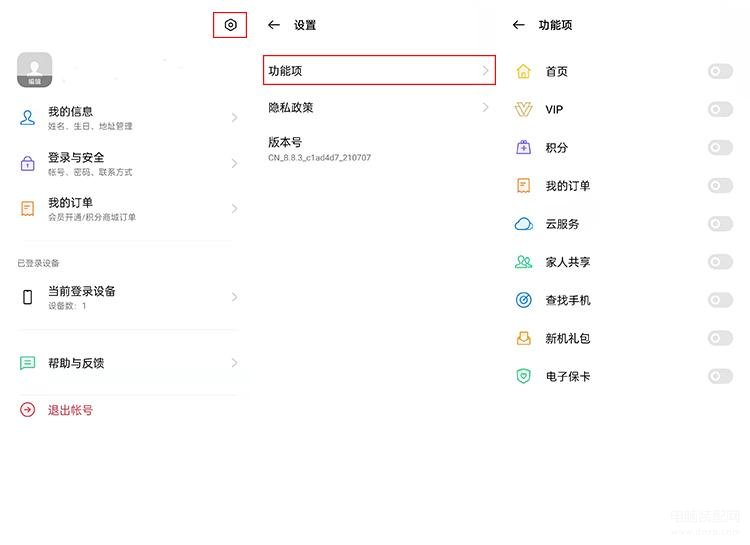Click the 登录与安全 lock icon
Viewport: 750px width, 545px height.
click(x=27, y=163)
